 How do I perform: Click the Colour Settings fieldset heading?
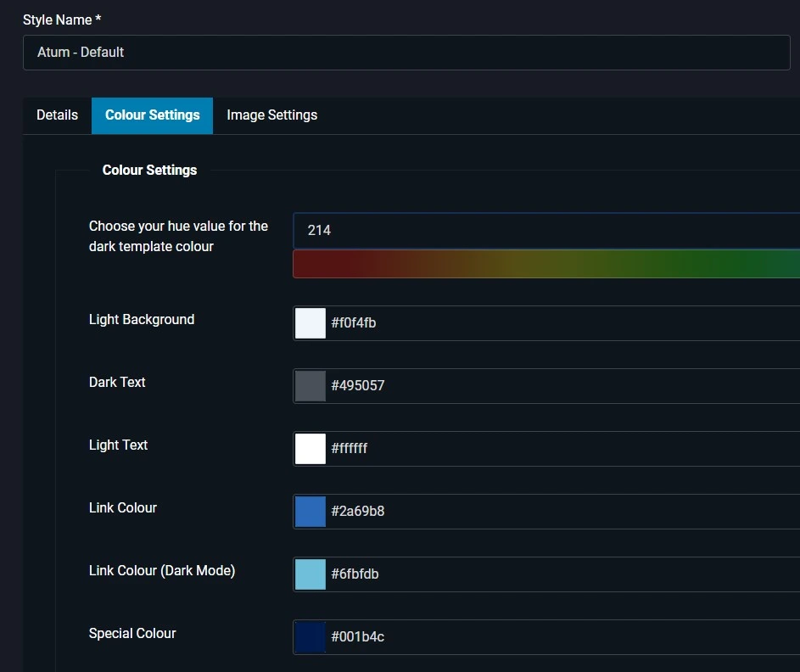point(149,170)
